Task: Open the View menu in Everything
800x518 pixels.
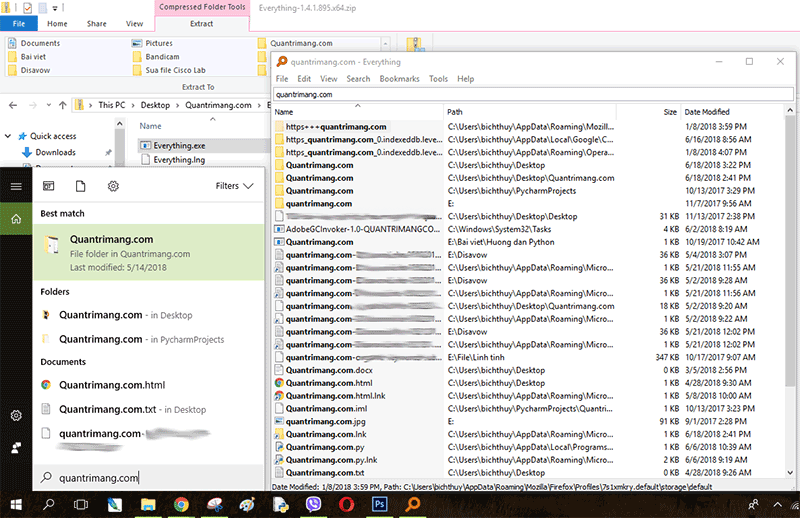Action: (x=329, y=79)
